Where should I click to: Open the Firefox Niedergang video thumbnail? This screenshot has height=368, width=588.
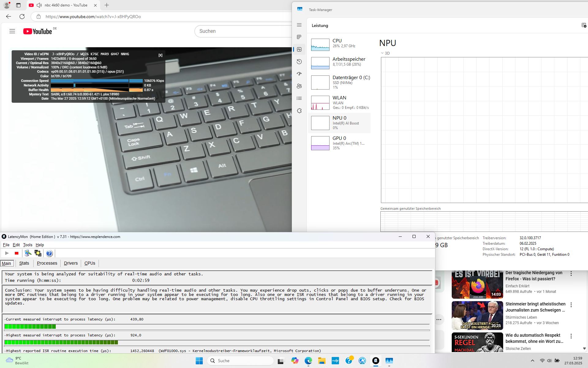[x=477, y=285]
